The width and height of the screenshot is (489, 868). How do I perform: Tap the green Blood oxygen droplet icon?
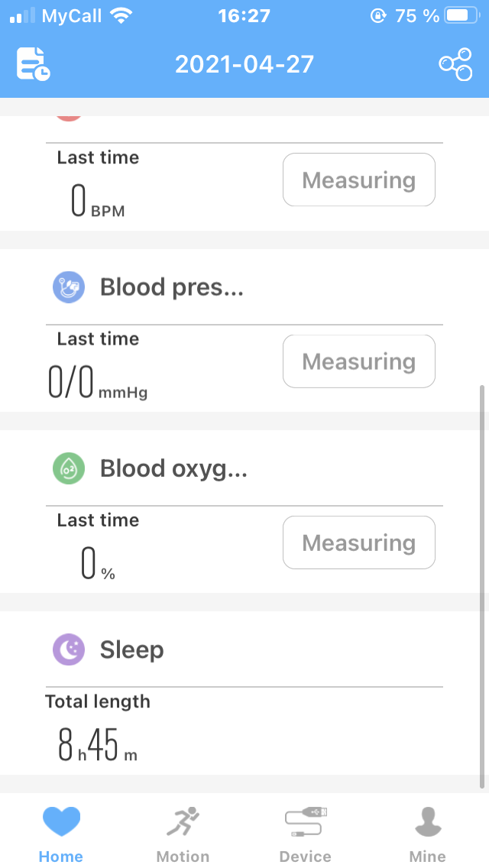click(x=69, y=468)
